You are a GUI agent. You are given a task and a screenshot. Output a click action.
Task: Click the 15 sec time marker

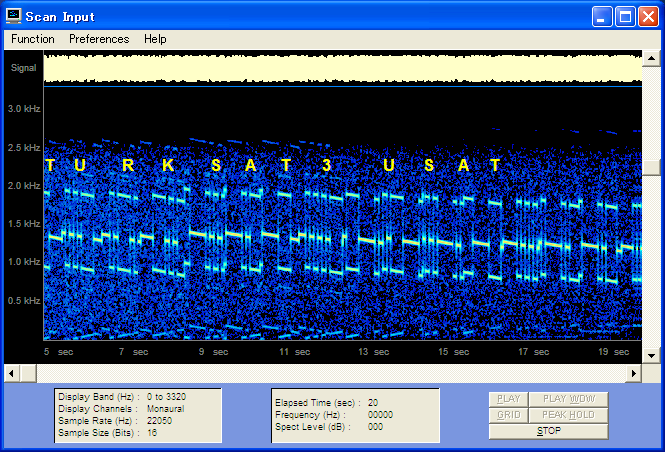(454, 352)
